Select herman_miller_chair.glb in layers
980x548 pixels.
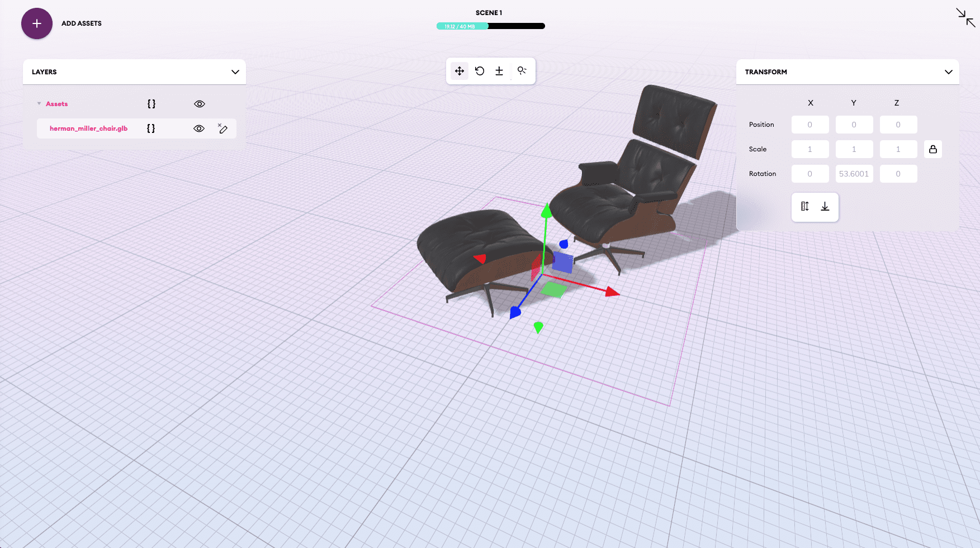88,128
